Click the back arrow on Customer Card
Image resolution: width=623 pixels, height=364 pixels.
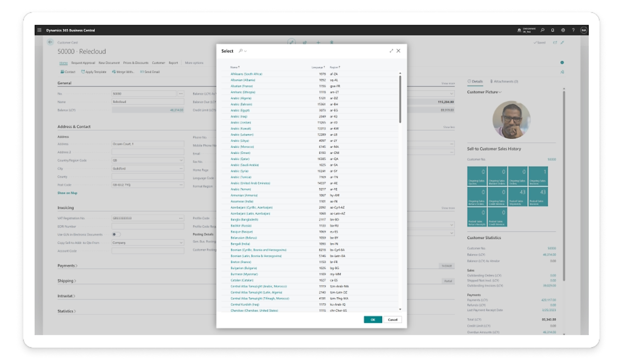tap(50, 42)
